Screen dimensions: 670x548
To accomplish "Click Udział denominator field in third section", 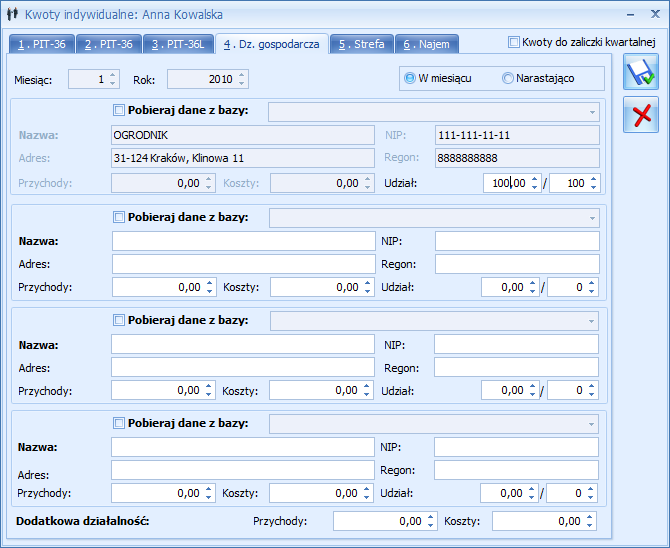I will (573, 390).
